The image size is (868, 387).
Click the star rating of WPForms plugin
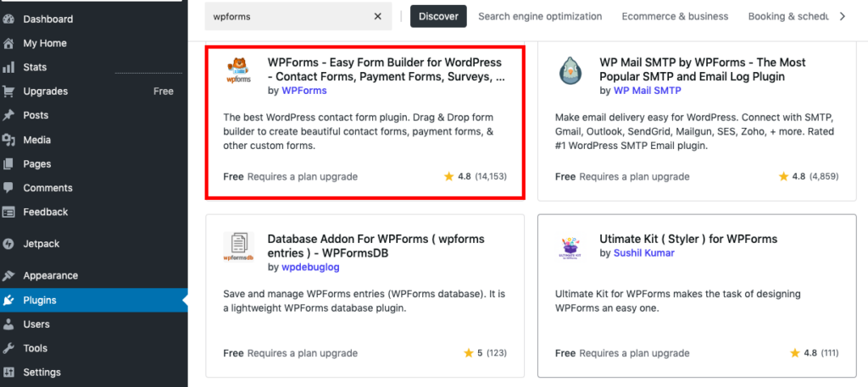(x=475, y=176)
